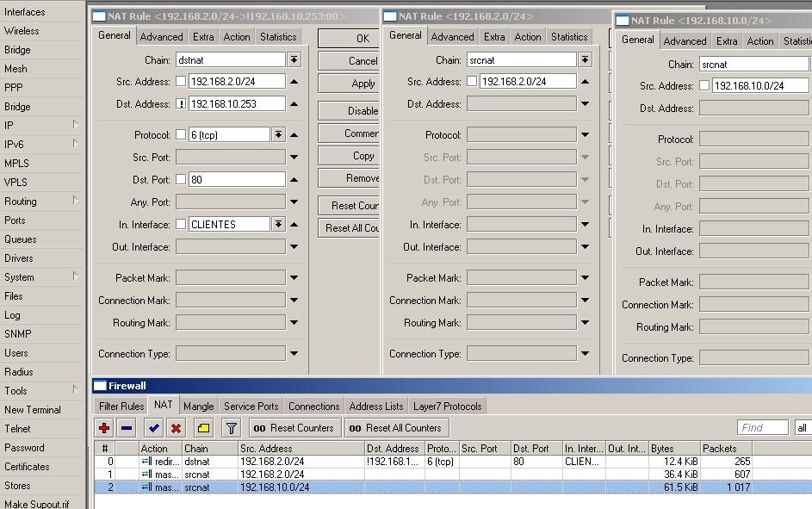Viewport: 812px width, 509px height.
Task: Toggle Dst. Address negate box in dstnat rule
Action: click(x=181, y=104)
